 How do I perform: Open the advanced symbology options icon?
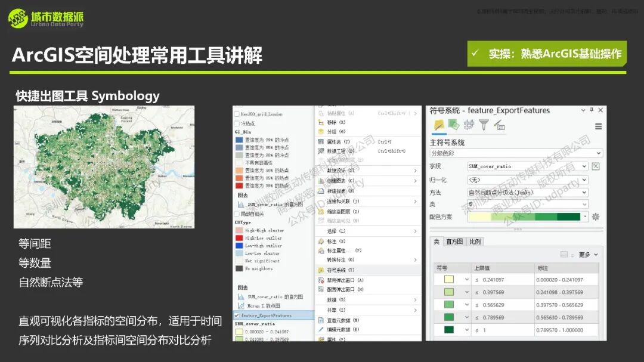coord(500,125)
